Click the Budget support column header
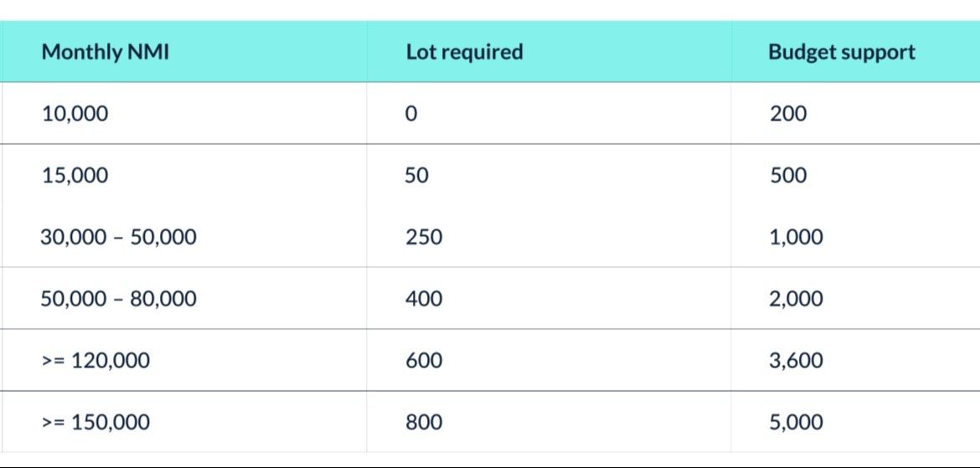The image size is (980, 468). (x=841, y=52)
